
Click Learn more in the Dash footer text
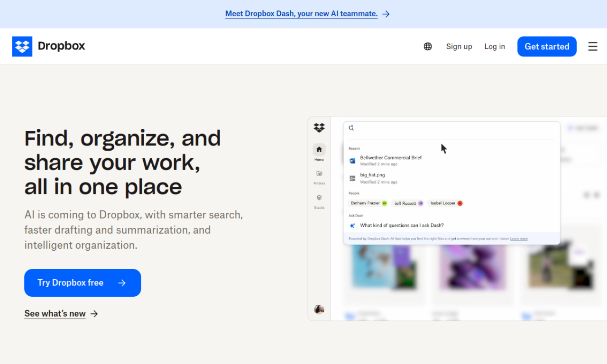[519, 238]
